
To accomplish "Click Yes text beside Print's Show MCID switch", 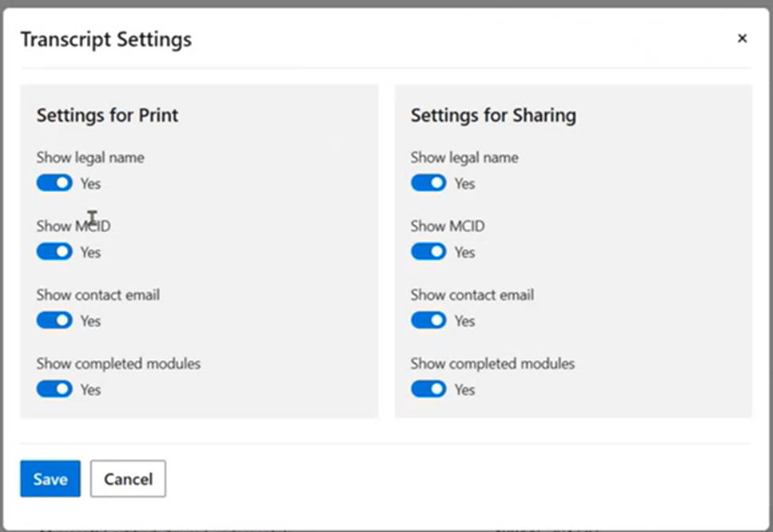I will click(90, 252).
